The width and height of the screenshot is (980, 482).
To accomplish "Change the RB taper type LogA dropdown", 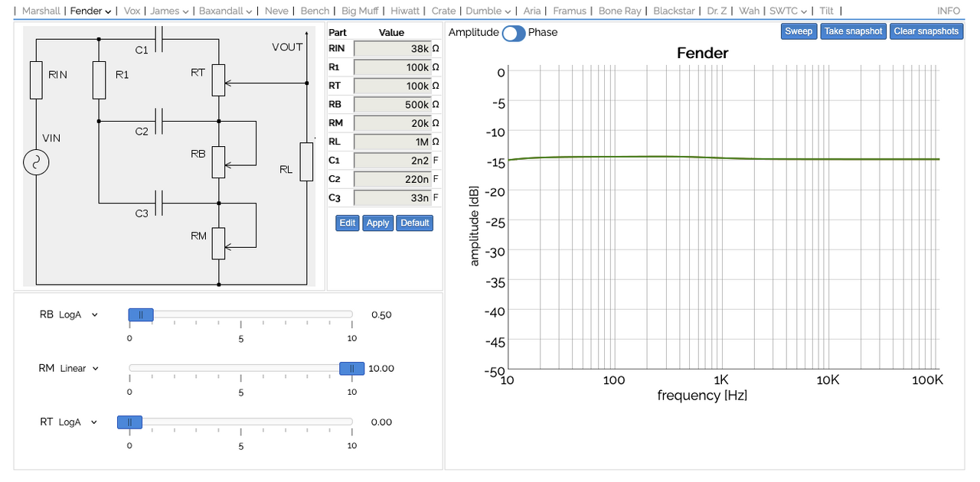I will click(x=80, y=314).
